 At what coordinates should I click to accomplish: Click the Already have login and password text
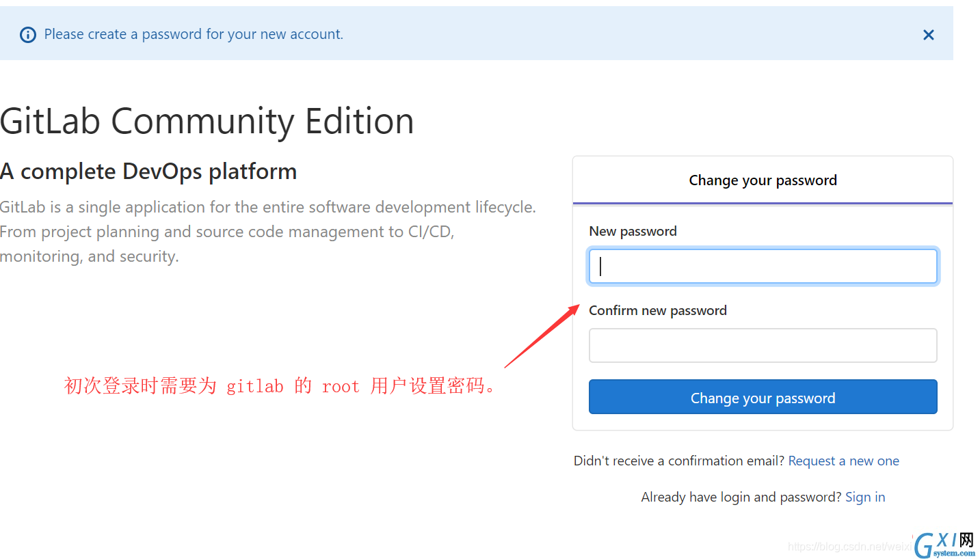click(x=741, y=497)
